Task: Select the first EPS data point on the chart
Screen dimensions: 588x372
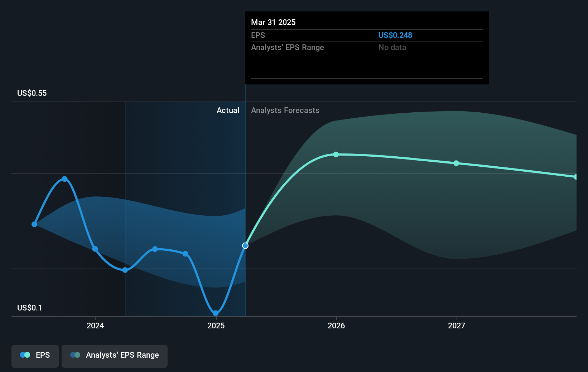Action: [34, 224]
